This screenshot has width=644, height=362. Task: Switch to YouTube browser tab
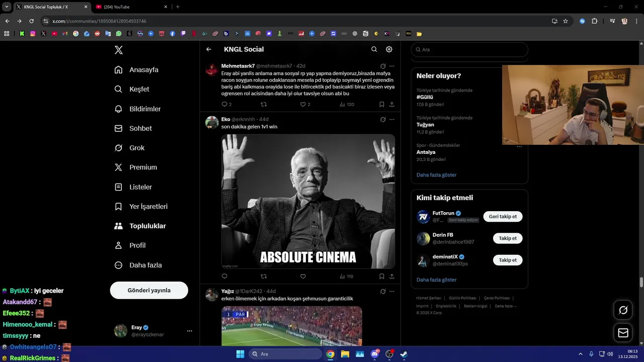(x=131, y=7)
